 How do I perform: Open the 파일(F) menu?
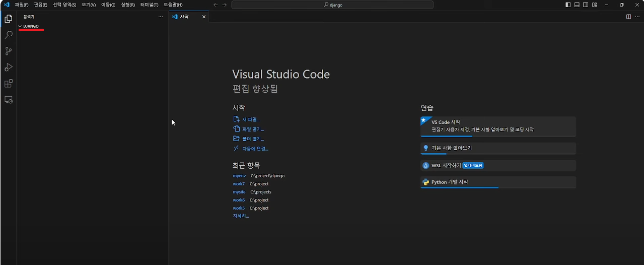pyautogui.click(x=22, y=5)
